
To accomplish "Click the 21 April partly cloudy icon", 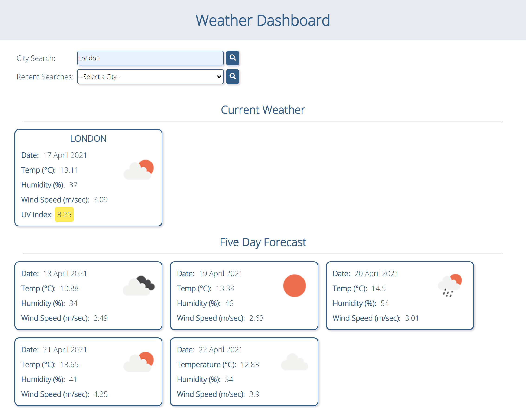I will click(139, 362).
